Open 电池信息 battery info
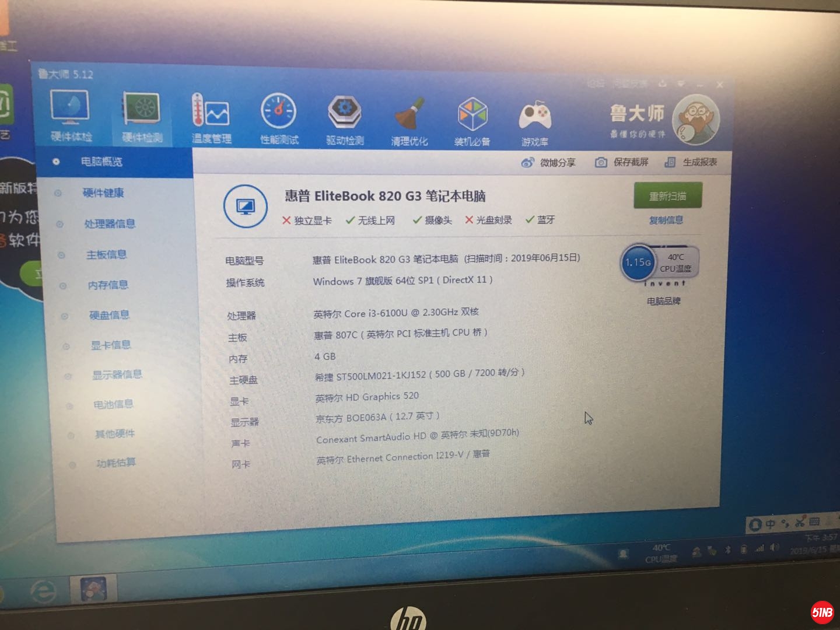The image size is (840, 630). click(113, 404)
